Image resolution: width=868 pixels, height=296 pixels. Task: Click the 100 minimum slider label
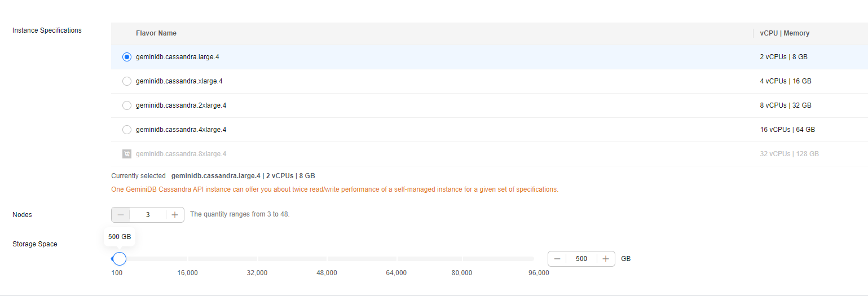point(117,273)
